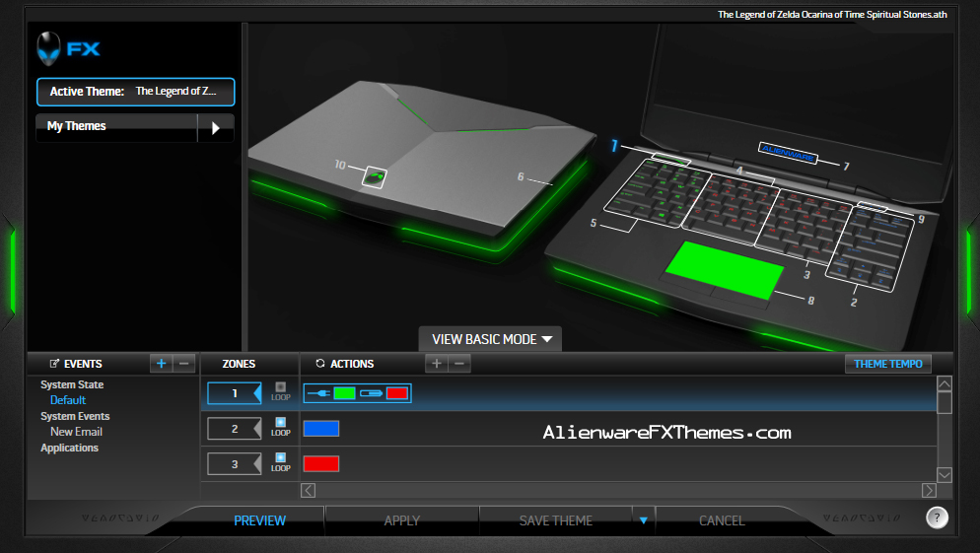The width and height of the screenshot is (980, 553).
Task: Open Theme Tempo settings
Action: click(x=888, y=364)
